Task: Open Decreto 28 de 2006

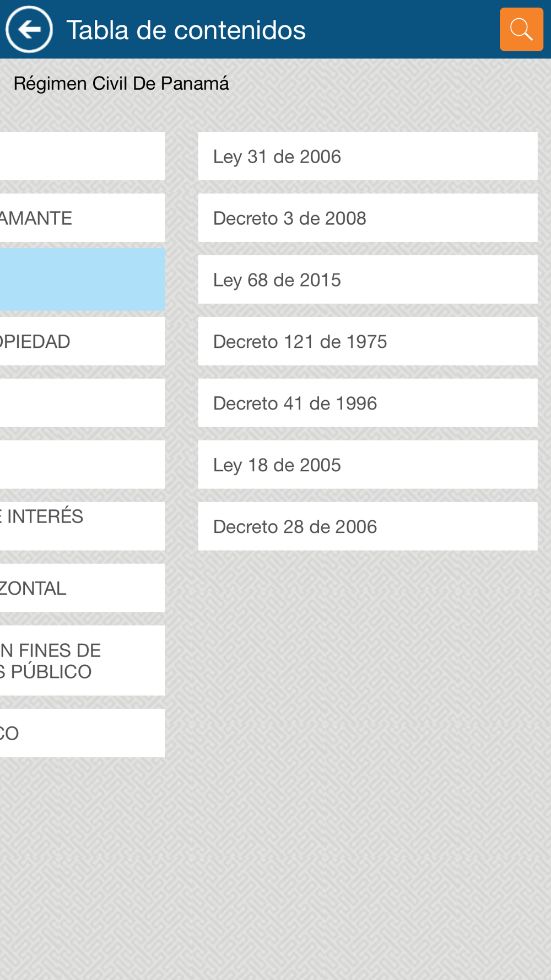Action: (x=368, y=526)
